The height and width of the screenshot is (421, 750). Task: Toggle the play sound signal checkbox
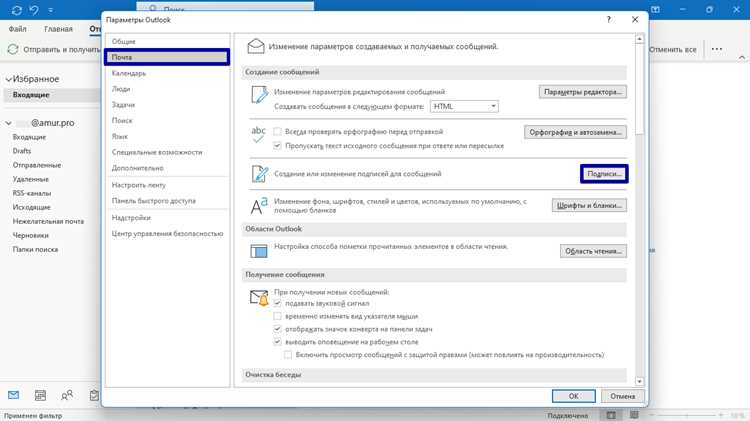coord(277,303)
